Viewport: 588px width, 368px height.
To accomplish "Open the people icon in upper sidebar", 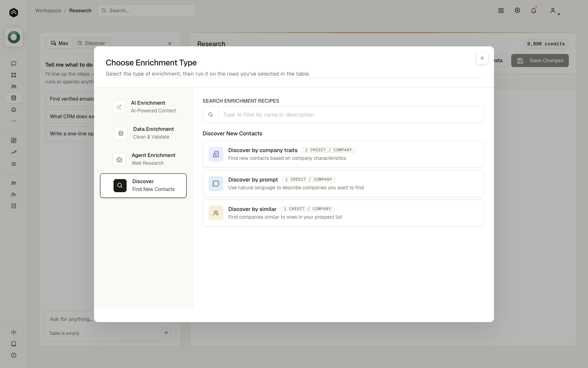I will click(13, 87).
